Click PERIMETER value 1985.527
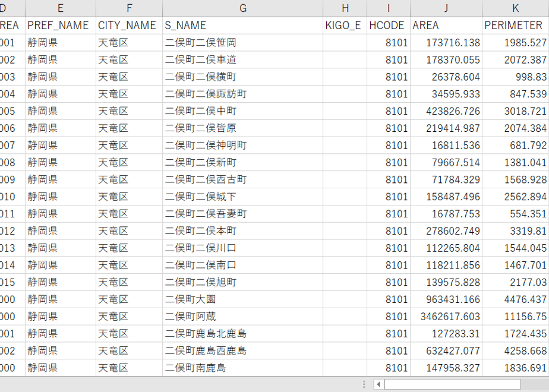This screenshot has width=549, height=392. [x=515, y=43]
